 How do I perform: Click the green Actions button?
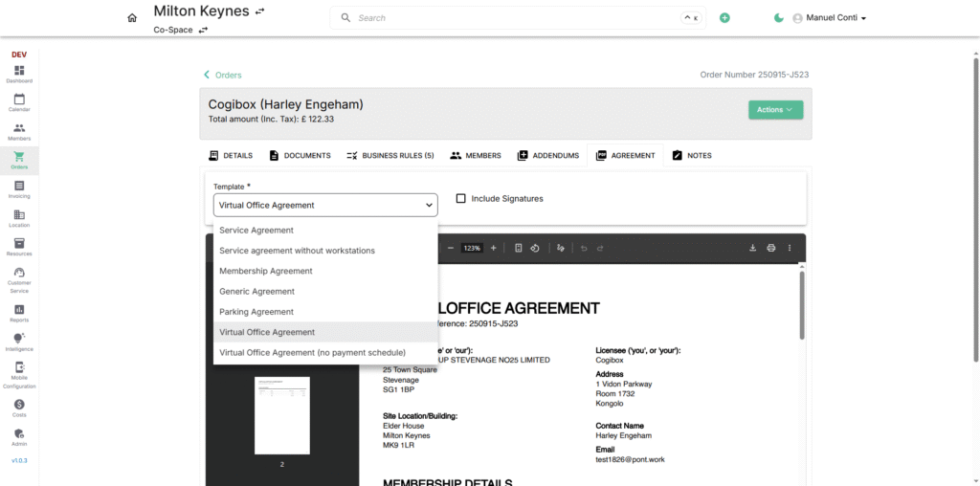pos(775,110)
